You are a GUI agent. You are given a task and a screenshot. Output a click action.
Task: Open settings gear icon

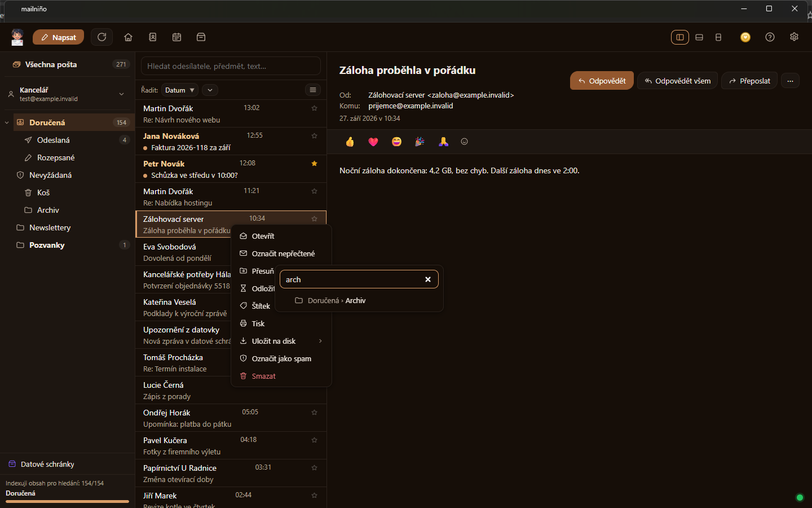click(794, 37)
